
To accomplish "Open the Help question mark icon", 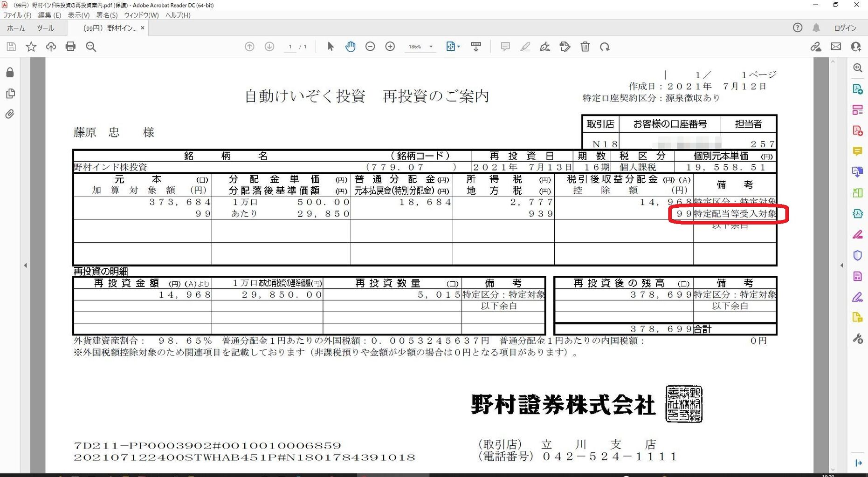I will click(x=798, y=27).
